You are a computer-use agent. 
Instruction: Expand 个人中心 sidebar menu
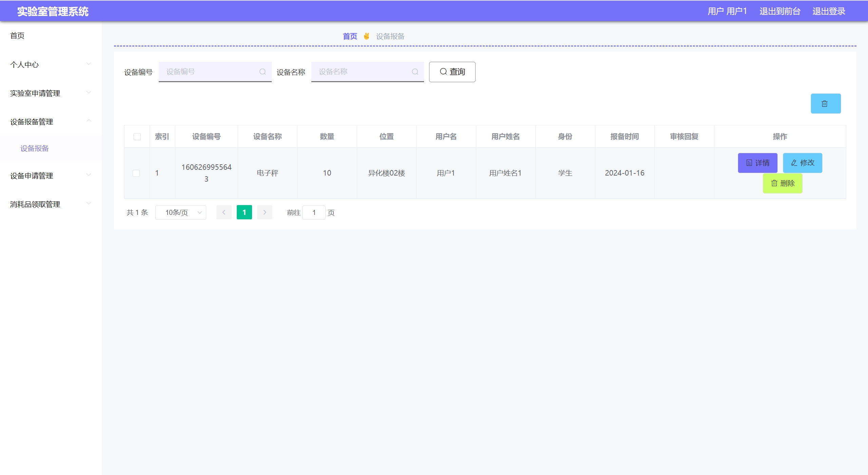coord(50,65)
